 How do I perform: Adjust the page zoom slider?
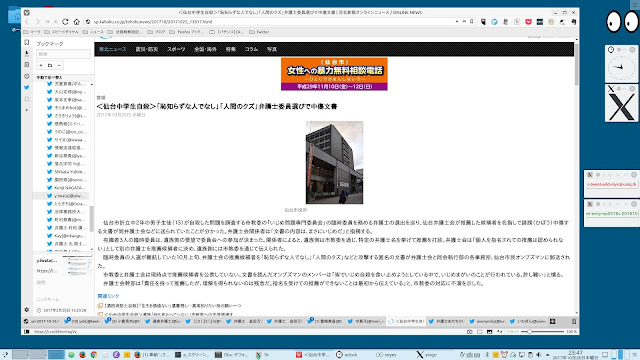(542, 332)
